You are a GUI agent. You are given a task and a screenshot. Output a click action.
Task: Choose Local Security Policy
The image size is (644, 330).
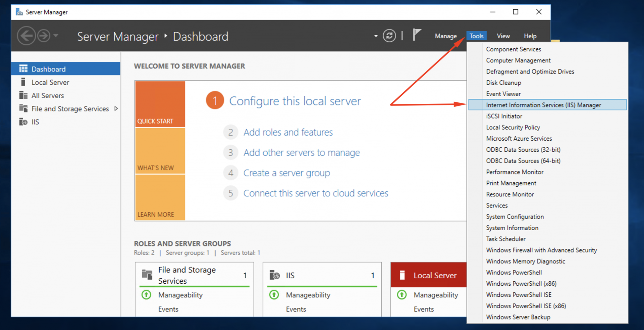(547, 127)
